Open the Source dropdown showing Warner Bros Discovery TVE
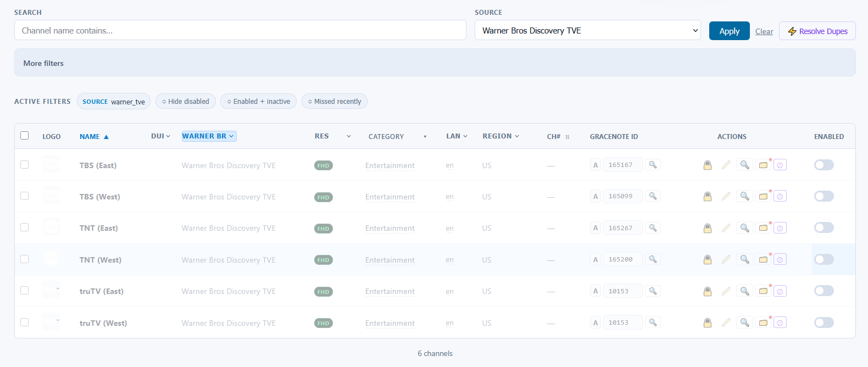Screen dimensions: 868x367 pos(588,30)
